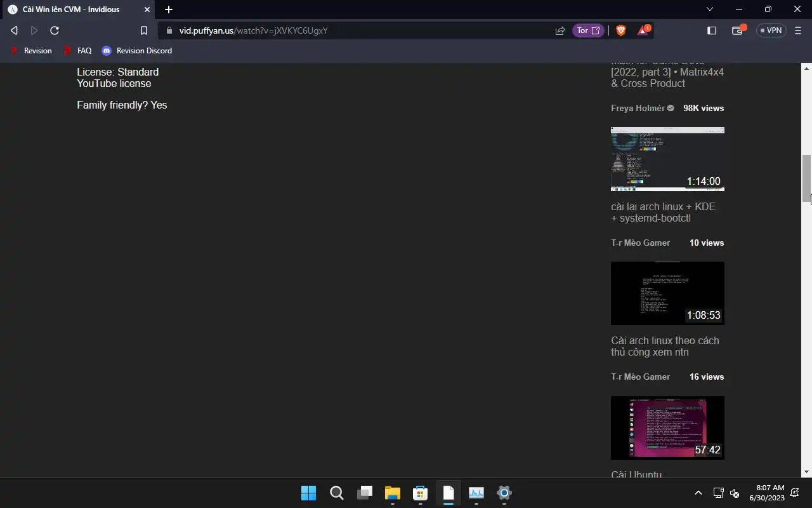Select the License: Standard YouTube license text
The width and height of the screenshot is (812, 508).
(x=118, y=77)
